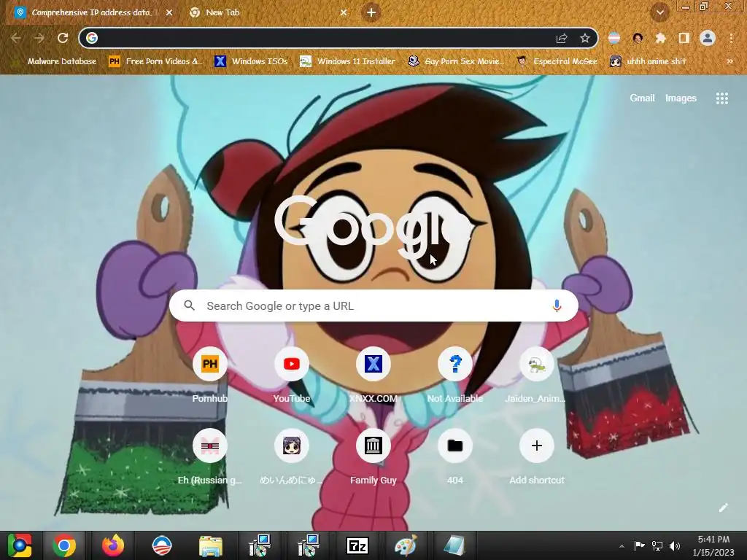Screen dimensions: 747x560
Task: Open the Malware Database bookmark
Action: [x=54, y=61]
